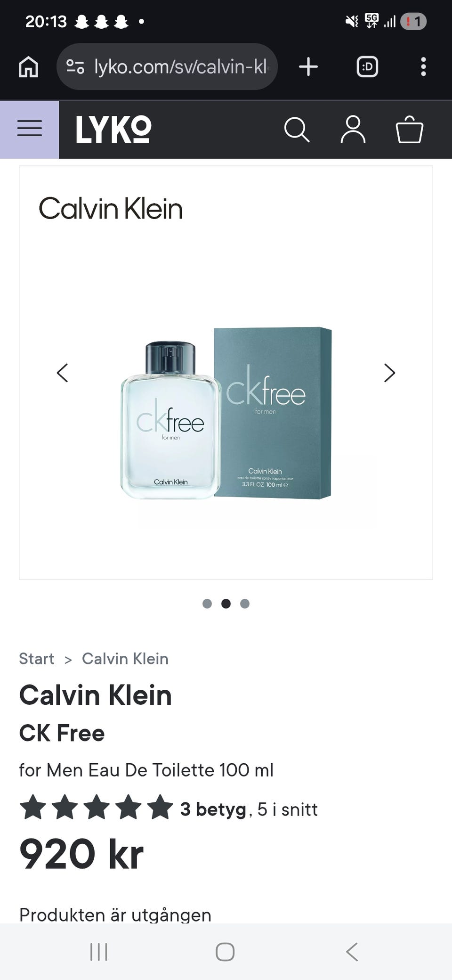Open a new browser tab
This screenshot has height=980, width=452.
pos(308,67)
